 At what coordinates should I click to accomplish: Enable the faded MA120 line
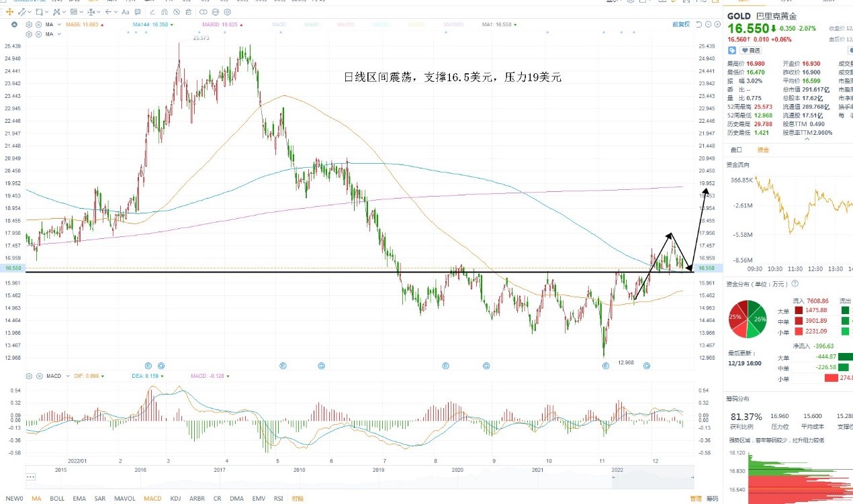[345, 25]
